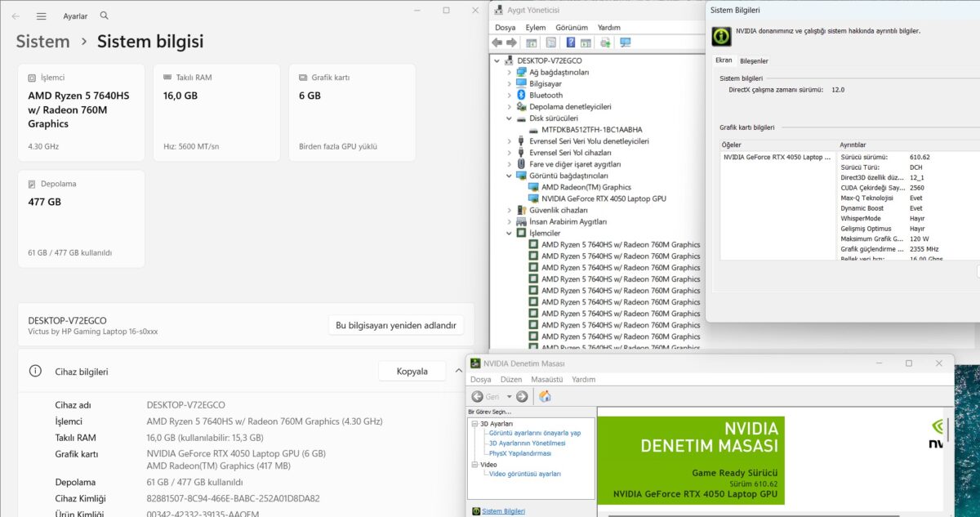This screenshot has width=980, height=517.
Task: Switch to the Bileşenler tab
Action: [754, 60]
